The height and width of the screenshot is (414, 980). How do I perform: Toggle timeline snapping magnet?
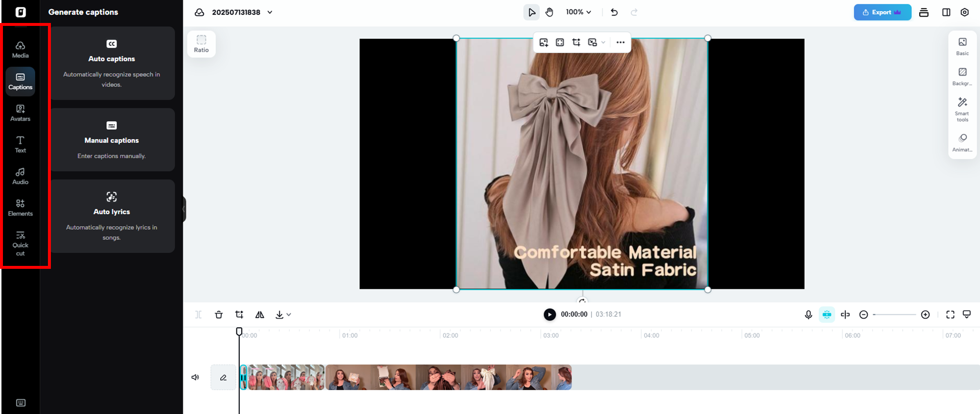tap(827, 314)
